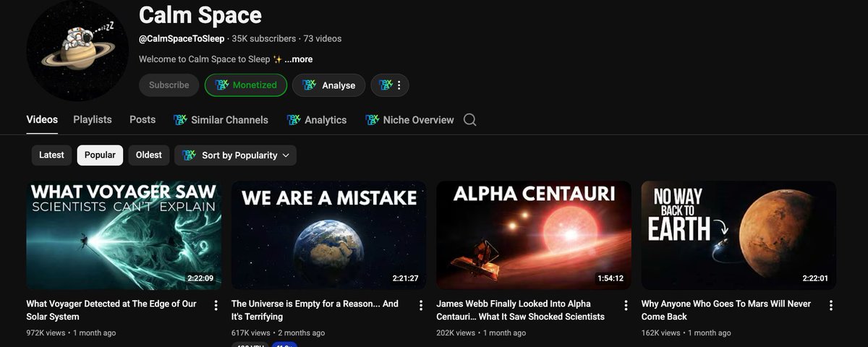Click the Subscribe button
This screenshot has width=868, height=347.
169,85
